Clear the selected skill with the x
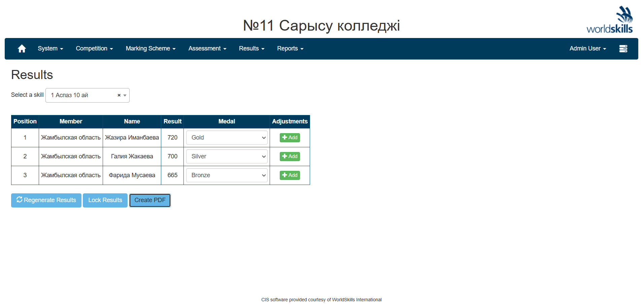The image size is (644, 305). (x=119, y=96)
